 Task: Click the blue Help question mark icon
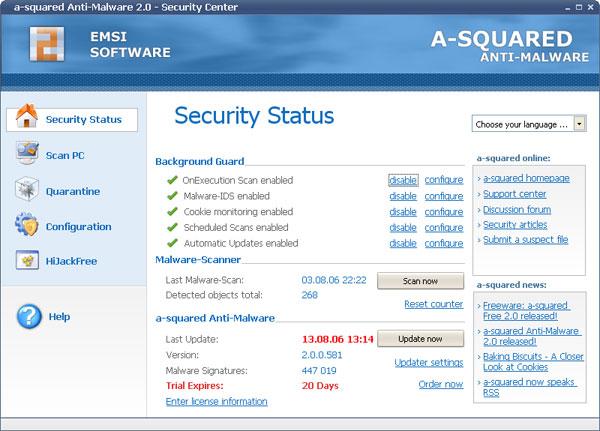(x=29, y=317)
